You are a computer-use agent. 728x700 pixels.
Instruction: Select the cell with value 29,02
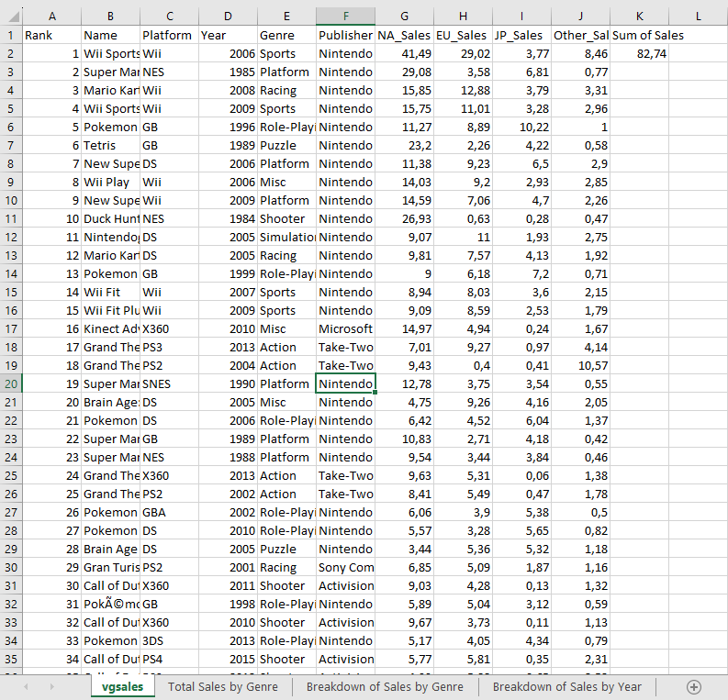coord(463,54)
